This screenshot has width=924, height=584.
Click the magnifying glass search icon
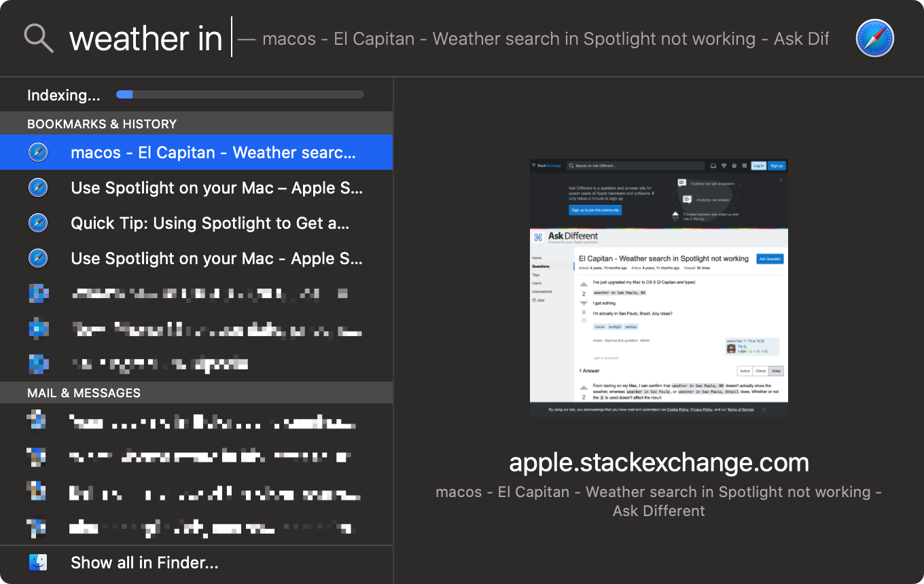(x=39, y=39)
